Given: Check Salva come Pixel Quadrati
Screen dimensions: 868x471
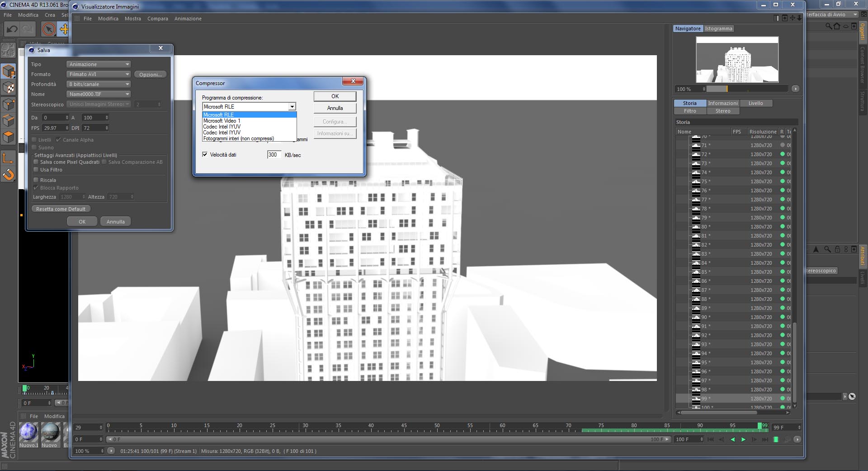Looking at the screenshot, I should (x=36, y=162).
